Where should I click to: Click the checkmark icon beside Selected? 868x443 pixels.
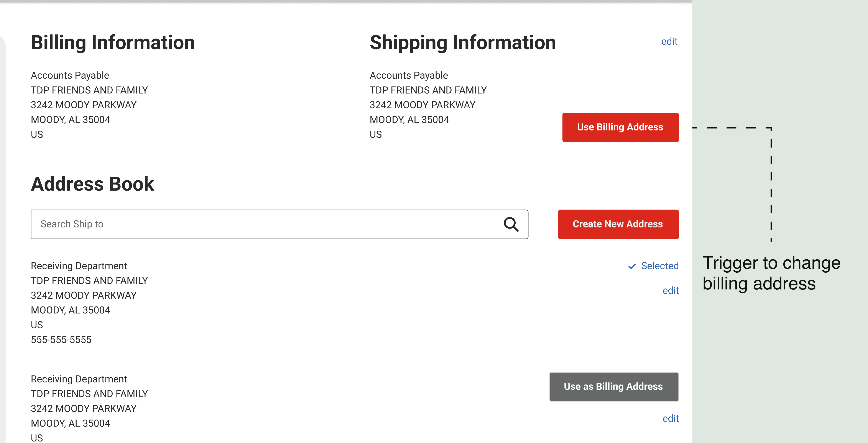coord(632,266)
